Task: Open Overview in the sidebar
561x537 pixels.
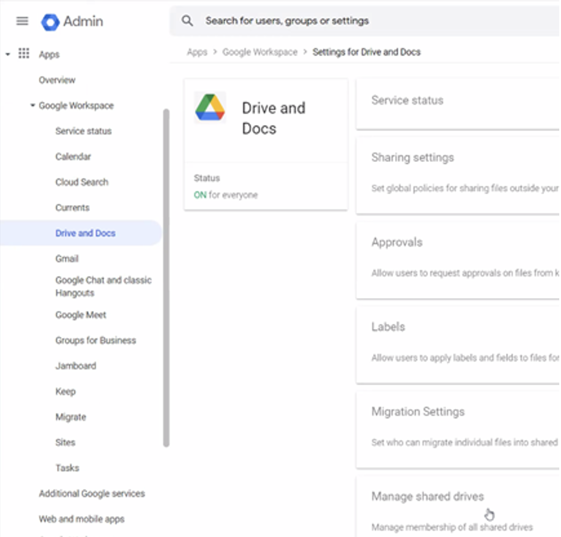Action: [57, 80]
